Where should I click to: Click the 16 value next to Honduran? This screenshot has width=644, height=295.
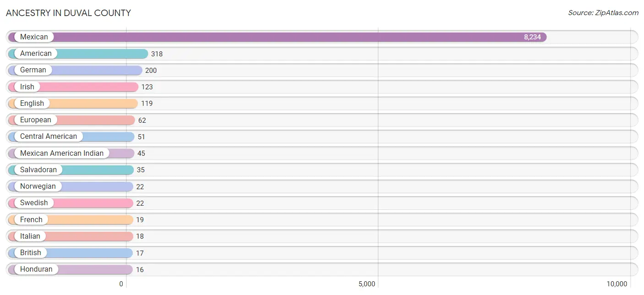pyautogui.click(x=140, y=270)
